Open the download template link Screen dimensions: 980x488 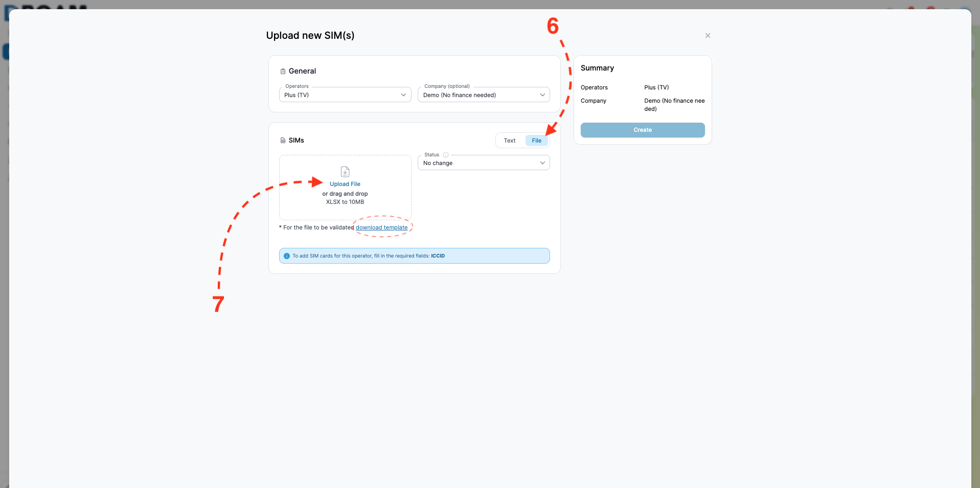point(382,227)
